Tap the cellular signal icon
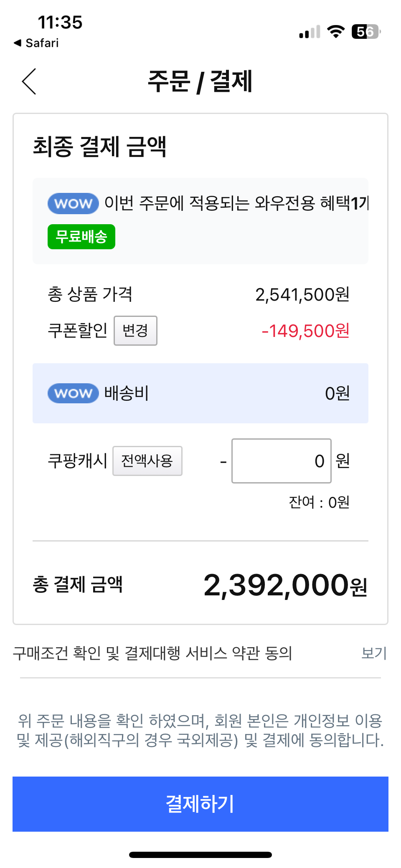 point(310,32)
